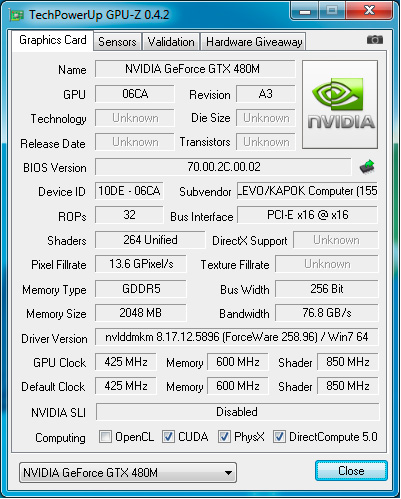Click the camera screenshot icon
This screenshot has height=499, width=401.
[x=375, y=40]
